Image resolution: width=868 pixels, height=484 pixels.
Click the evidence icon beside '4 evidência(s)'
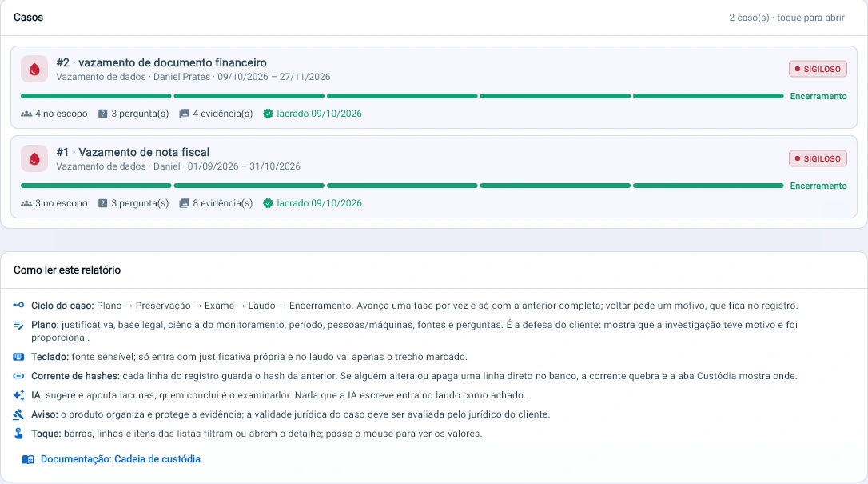click(x=185, y=114)
